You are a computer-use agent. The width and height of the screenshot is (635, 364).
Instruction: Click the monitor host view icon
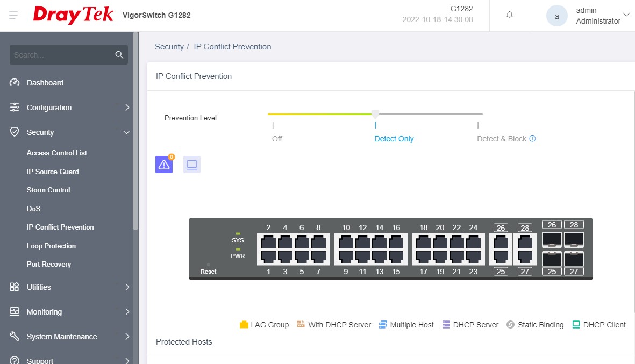[x=192, y=165]
